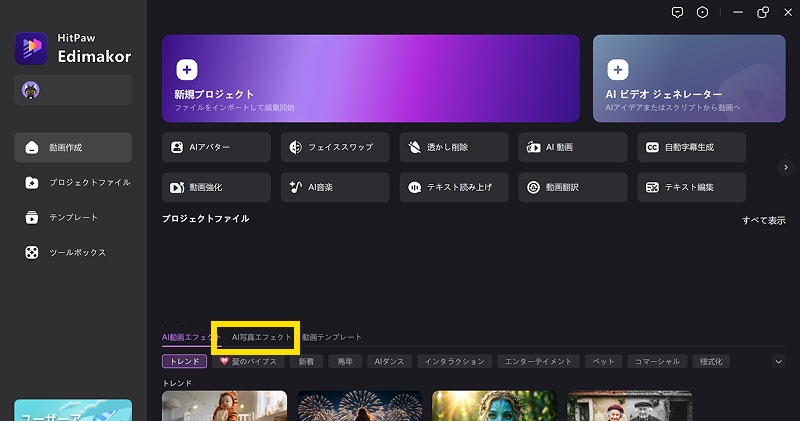Open the 透かし削除 tool
This screenshot has height=421, width=800.
pos(454,147)
